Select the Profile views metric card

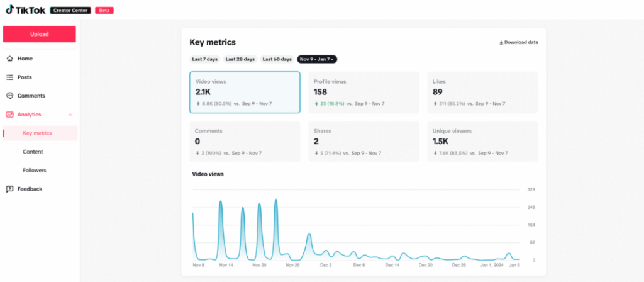click(x=363, y=93)
